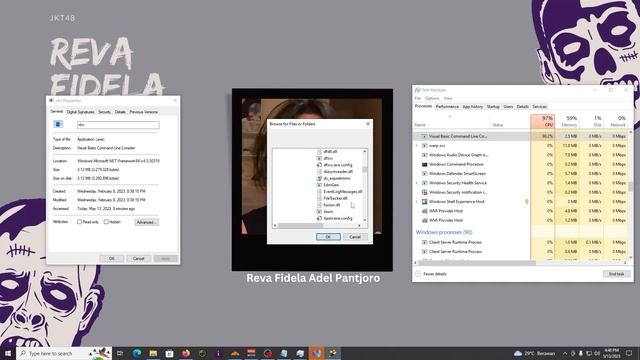The image size is (640, 360).
Task: Click the leaf status icon beside Shell Experience Host
Action: click(x=527, y=202)
